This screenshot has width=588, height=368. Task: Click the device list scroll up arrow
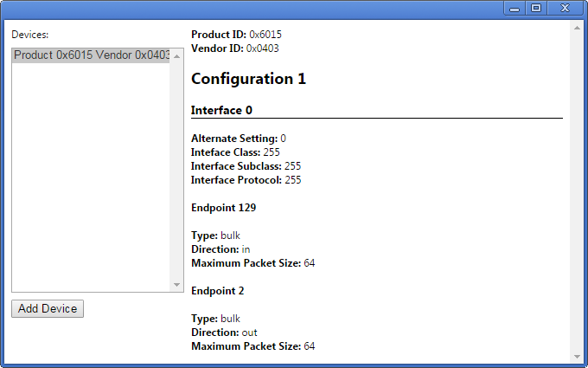[177, 55]
